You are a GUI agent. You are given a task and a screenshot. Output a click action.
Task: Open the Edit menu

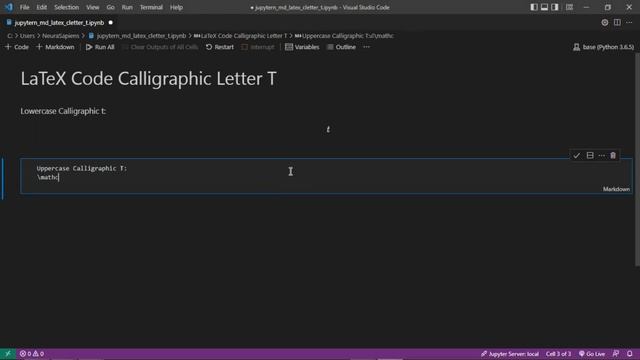coord(41,7)
